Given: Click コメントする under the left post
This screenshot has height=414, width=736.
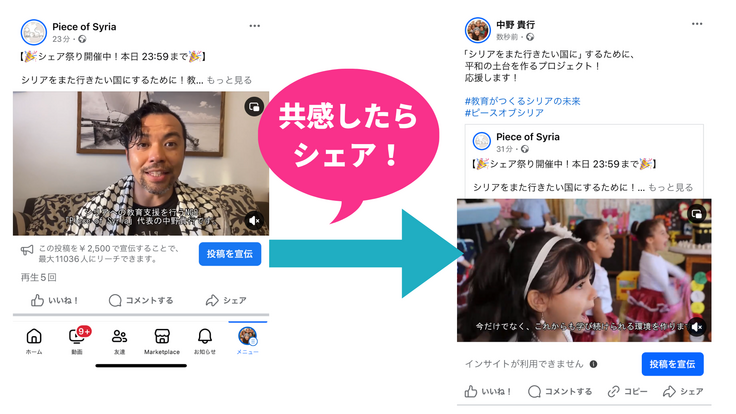Looking at the screenshot, I should pos(141,300).
